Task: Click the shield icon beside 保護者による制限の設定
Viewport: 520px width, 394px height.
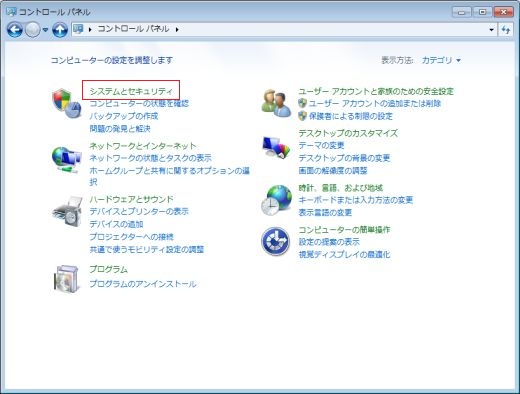Action: 302,116
